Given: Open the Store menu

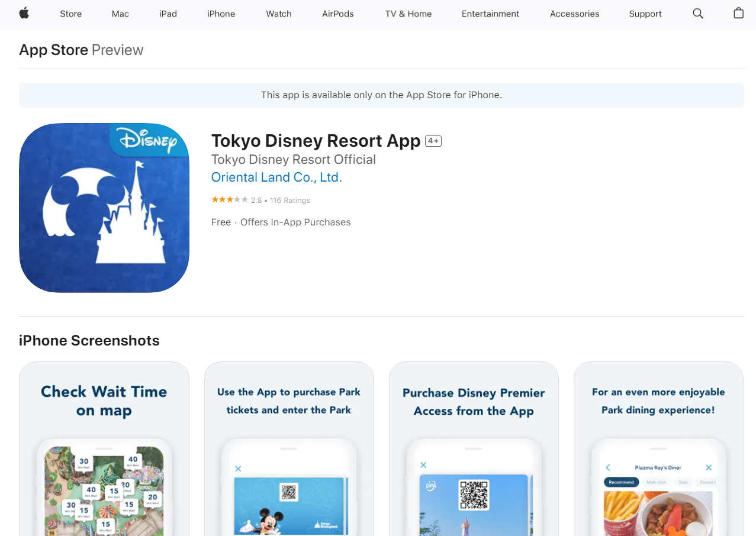Looking at the screenshot, I should 71,14.
